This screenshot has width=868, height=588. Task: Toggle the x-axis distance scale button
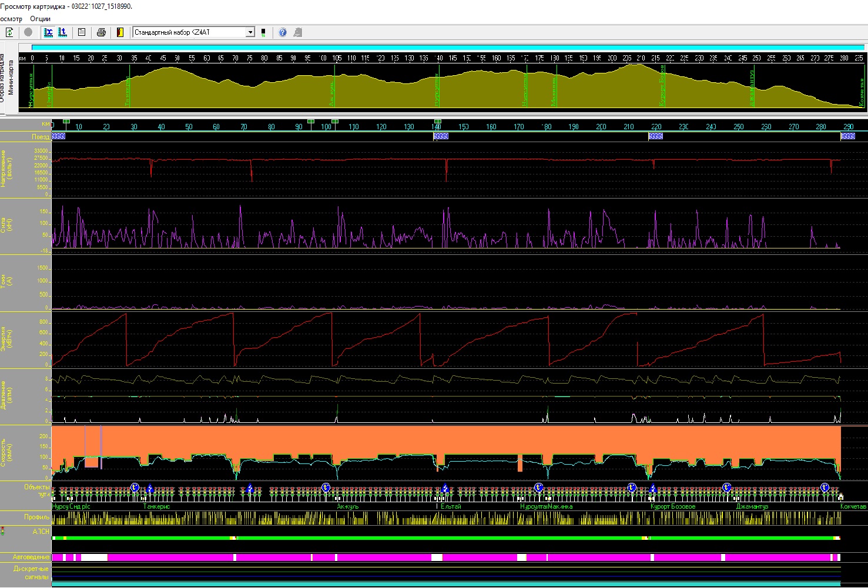49,32
